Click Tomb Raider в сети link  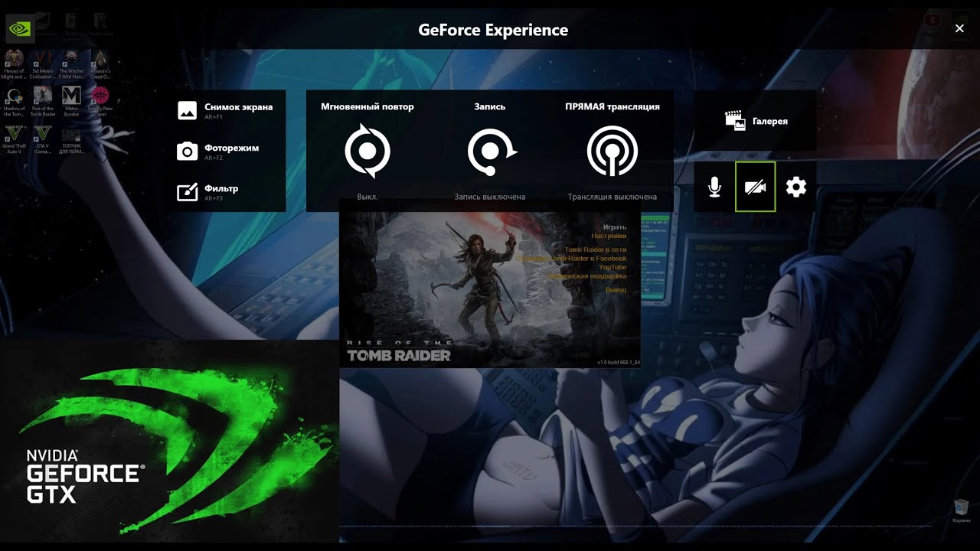[595, 250]
